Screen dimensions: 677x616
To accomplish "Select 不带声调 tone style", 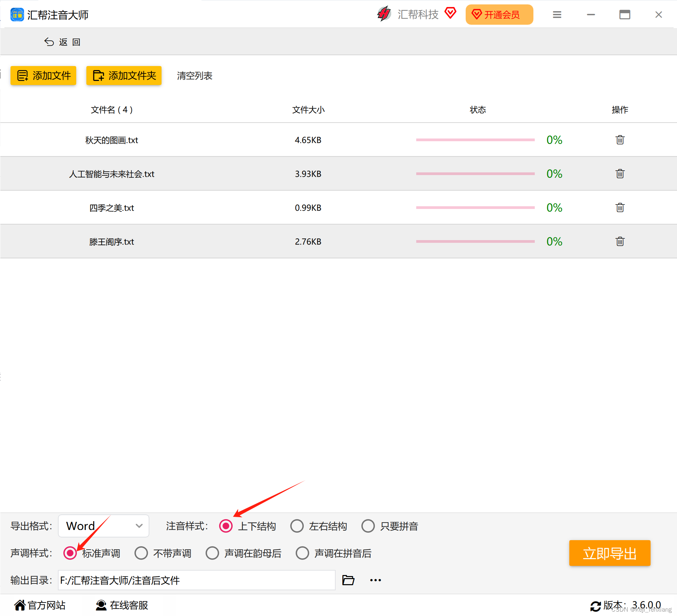I will point(141,553).
